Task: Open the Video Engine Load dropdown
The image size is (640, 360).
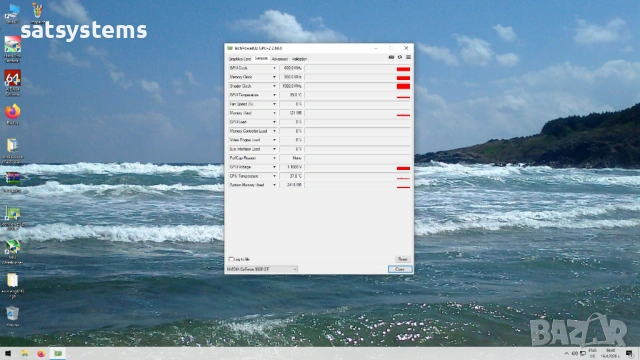Action: 274,140
